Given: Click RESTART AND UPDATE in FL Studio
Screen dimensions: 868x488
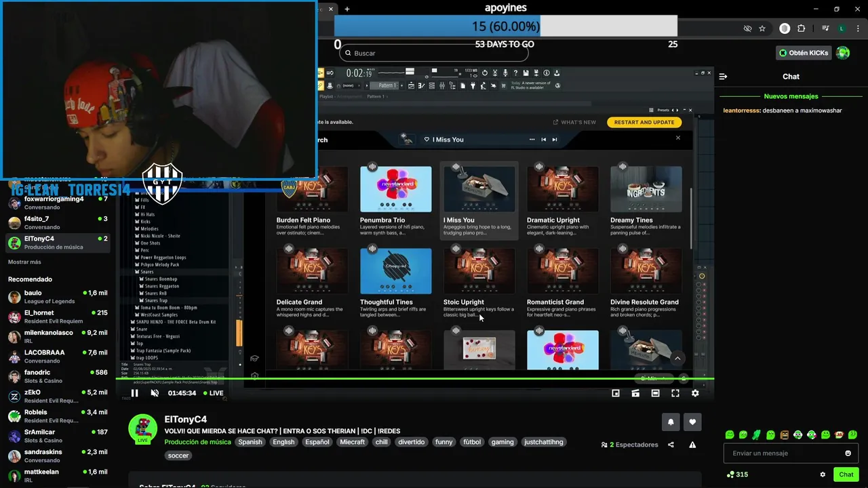Looking at the screenshot, I should [x=644, y=122].
